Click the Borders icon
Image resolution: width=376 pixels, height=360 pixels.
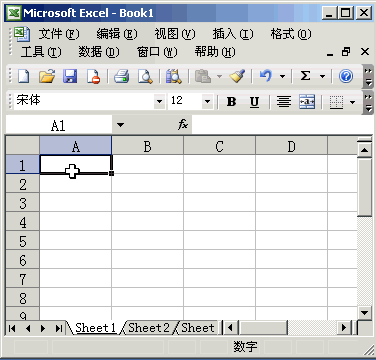click(x=336, y=102)
